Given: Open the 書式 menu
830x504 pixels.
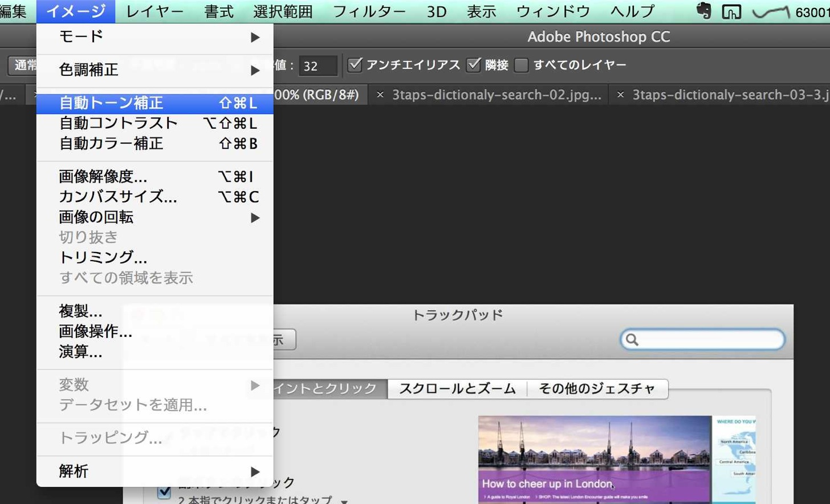Looking at the screenshot, I should [x=219, y=11].
